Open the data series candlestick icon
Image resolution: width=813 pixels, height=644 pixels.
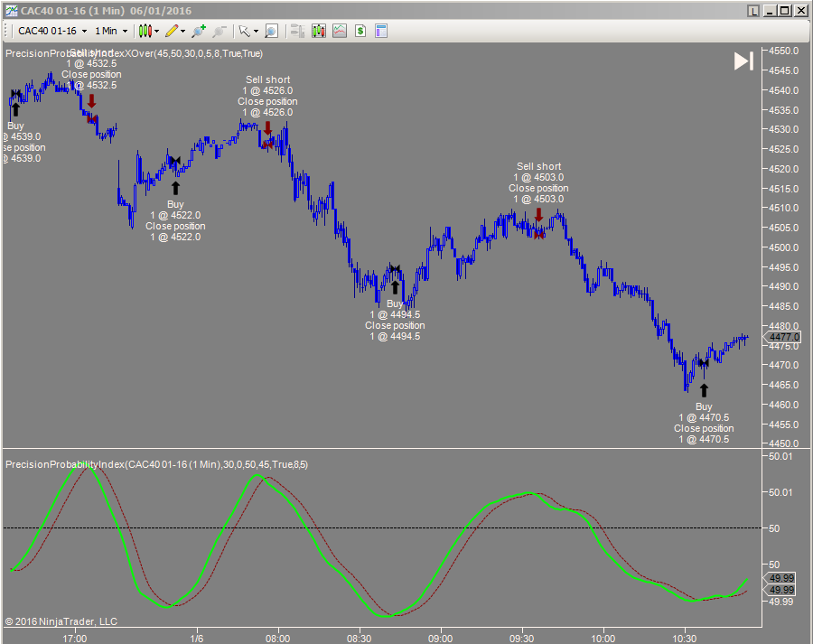(x=318, y=31)
